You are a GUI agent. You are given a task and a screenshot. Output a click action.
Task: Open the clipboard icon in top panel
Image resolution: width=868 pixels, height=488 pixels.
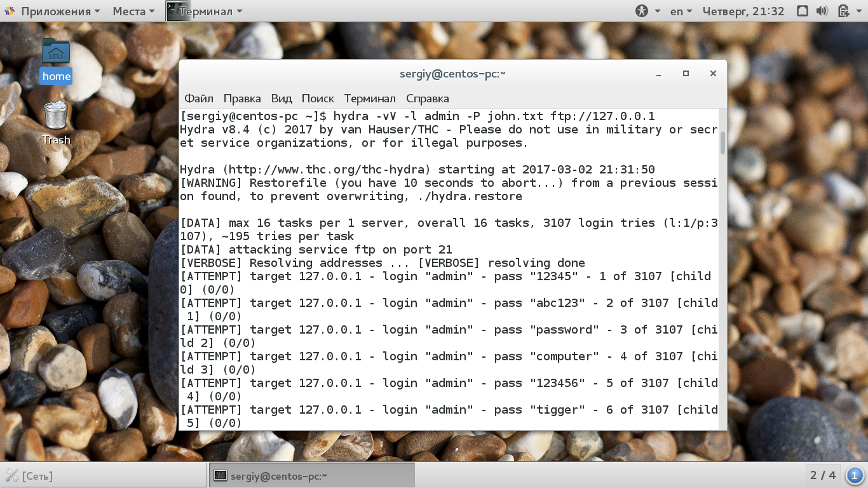coord(843,11)
